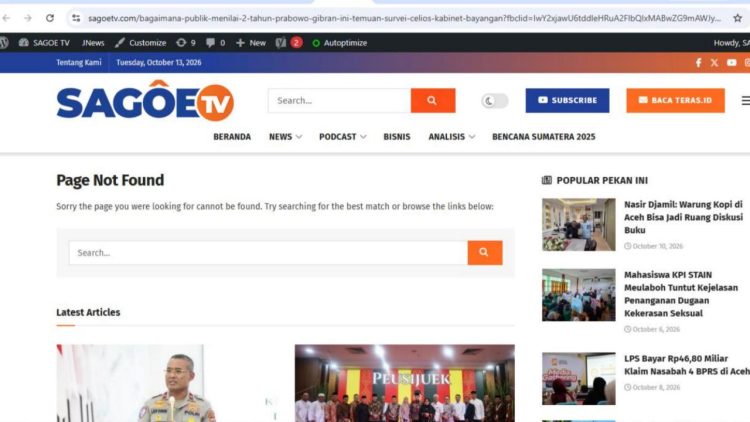Open the BISNIS section
This screenshot has height=422, width=750.
click(x=397, y=137)
